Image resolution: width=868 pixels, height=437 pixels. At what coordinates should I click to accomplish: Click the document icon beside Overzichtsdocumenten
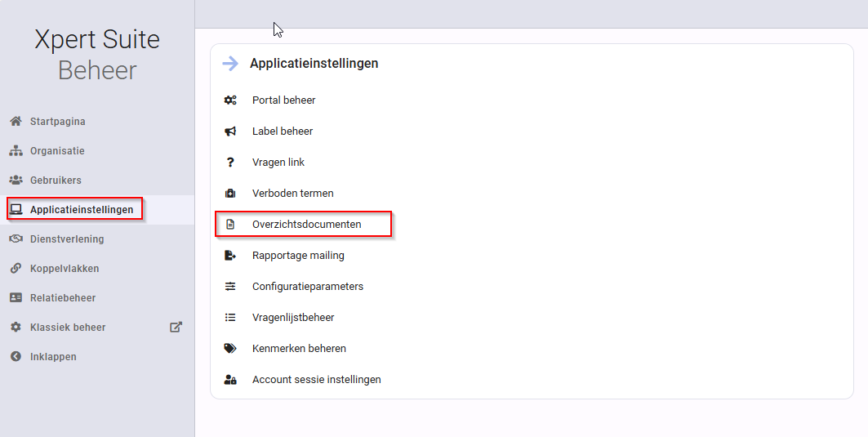[230, 225]
